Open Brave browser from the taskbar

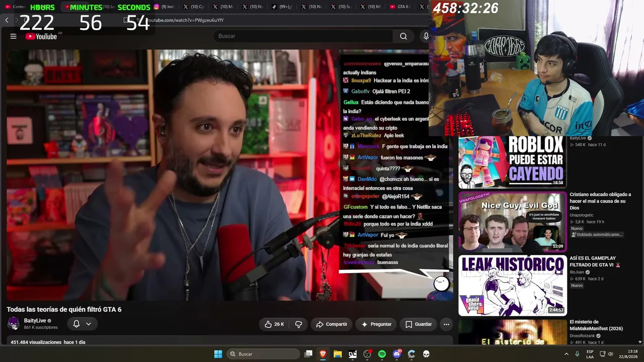[323, 354]
